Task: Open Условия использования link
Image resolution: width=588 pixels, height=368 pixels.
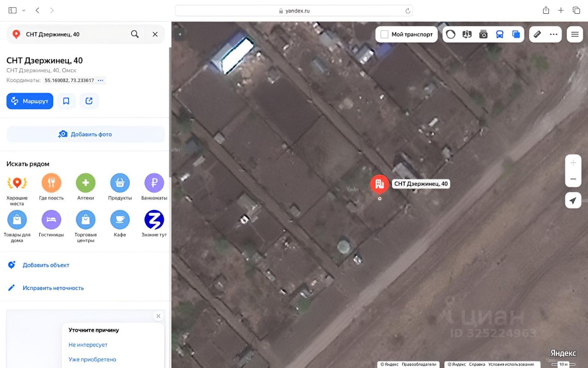Action: coord(511,364)
